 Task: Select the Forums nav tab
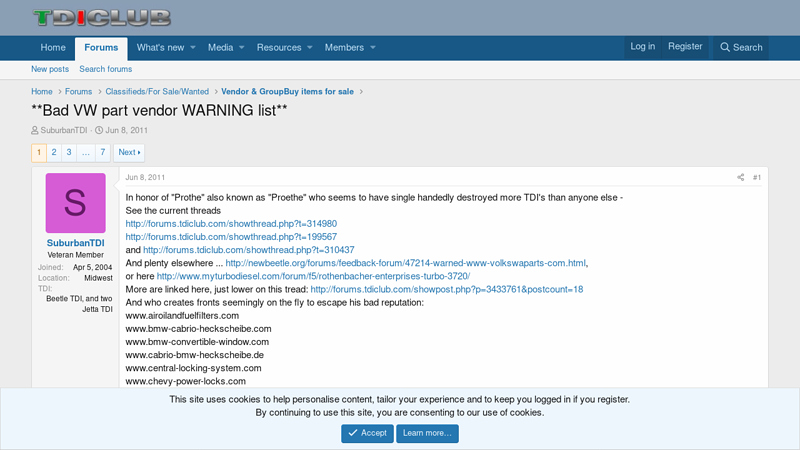click(x=101, y=47)
